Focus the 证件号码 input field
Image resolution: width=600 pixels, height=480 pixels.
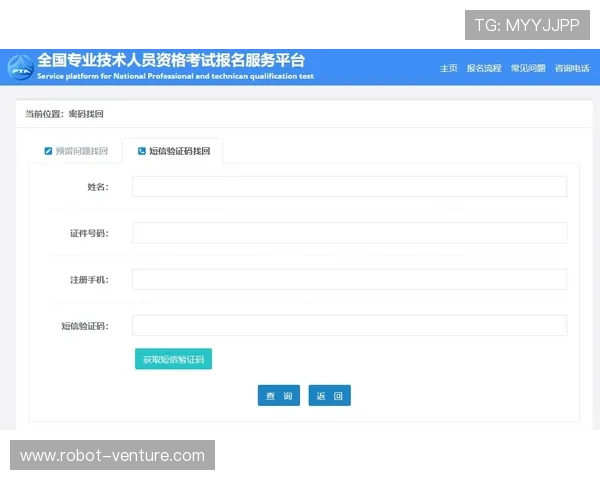tap(349, 233)
